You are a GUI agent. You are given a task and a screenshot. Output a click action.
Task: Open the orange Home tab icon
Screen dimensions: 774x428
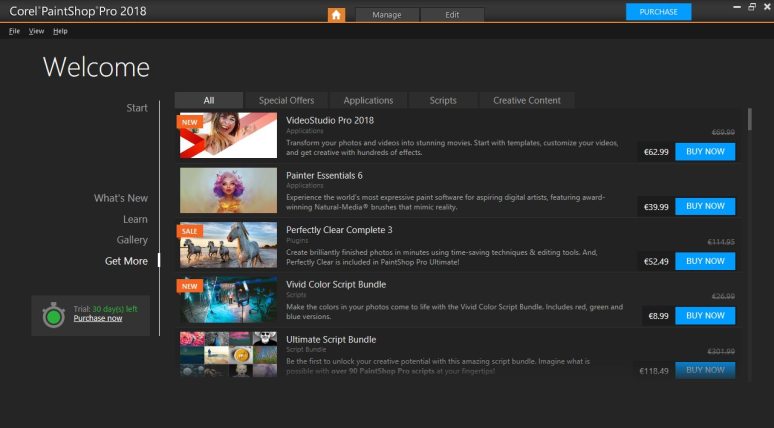tap(336, 14)
